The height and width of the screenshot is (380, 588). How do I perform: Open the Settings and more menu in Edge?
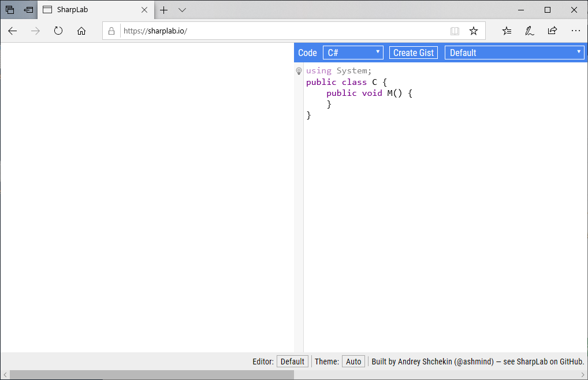click(575, 31)
